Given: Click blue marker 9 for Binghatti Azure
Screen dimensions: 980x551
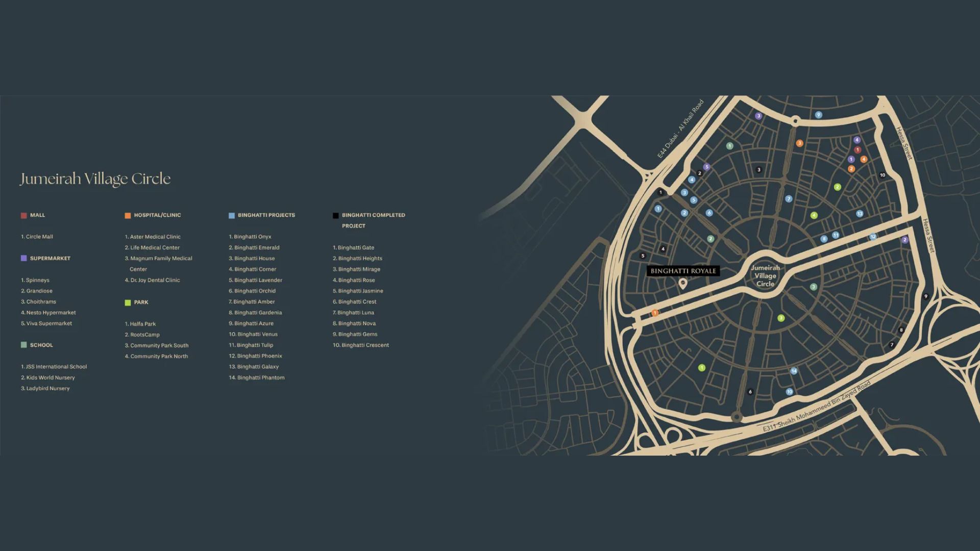Looking at the screenshot, I should 818,115.
